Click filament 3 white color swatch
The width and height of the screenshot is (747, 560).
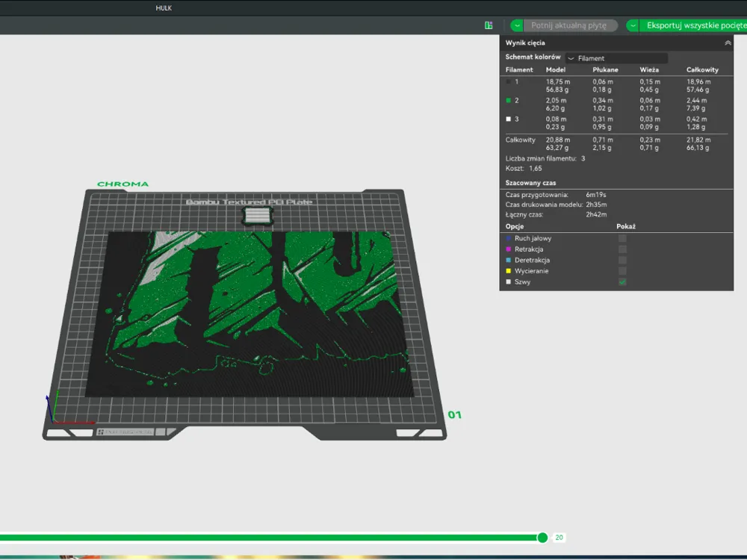coord(508,119)
